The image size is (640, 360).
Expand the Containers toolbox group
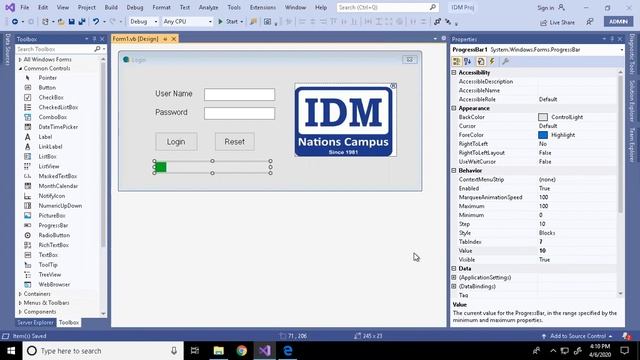(20, 294)
